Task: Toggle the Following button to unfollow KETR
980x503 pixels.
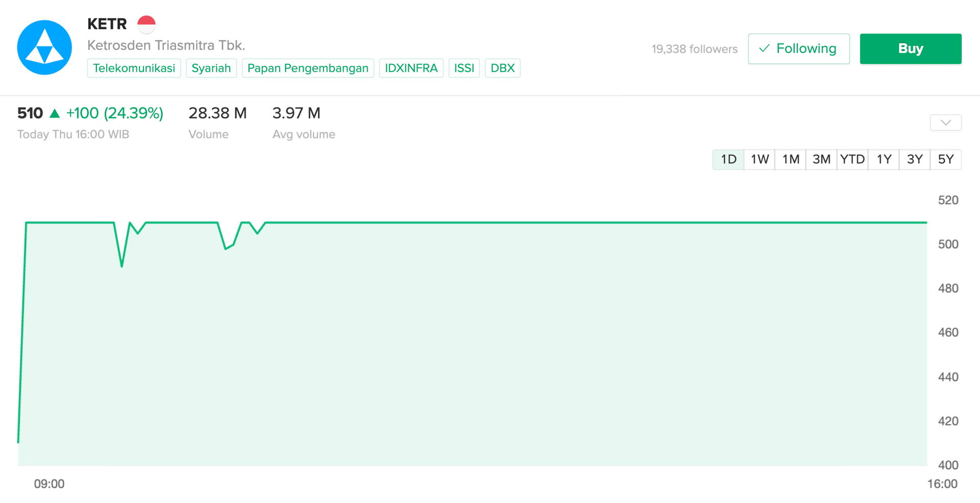Action: point(799,49)
